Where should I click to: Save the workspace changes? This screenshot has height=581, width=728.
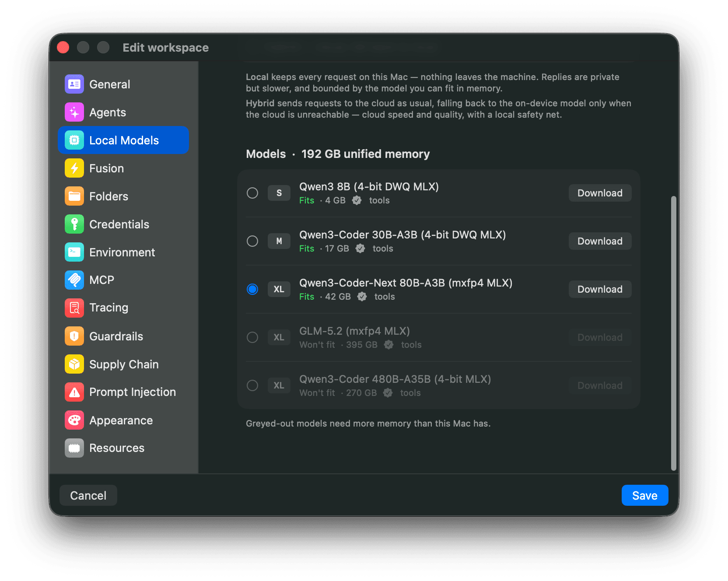tap(645, 495)
